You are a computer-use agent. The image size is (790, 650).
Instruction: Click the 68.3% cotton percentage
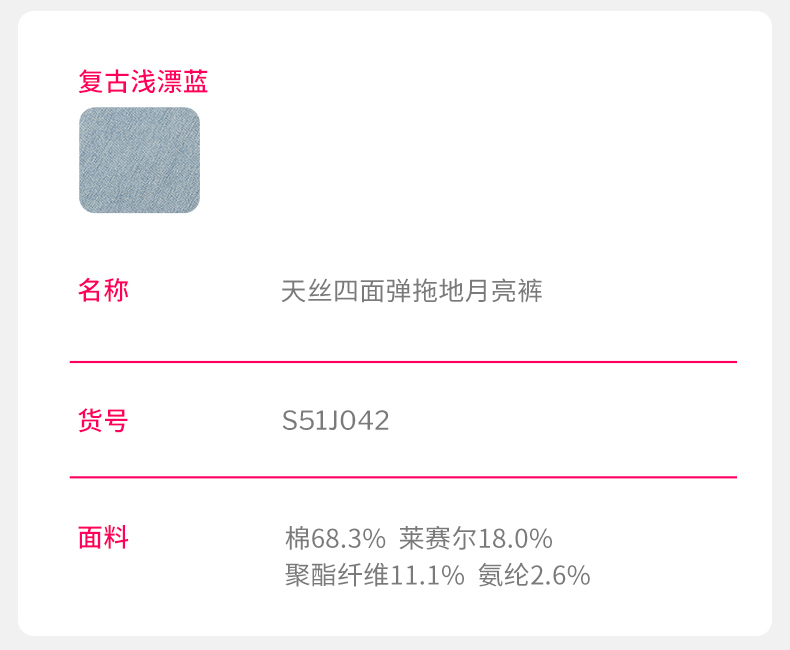tap(349, 539)
